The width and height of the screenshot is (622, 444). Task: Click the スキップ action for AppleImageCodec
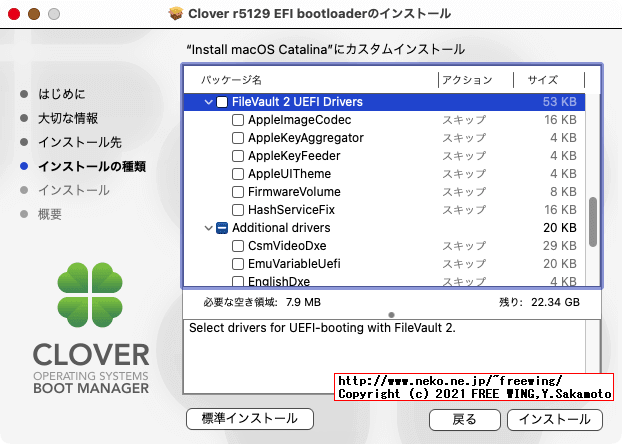[464, 120]
